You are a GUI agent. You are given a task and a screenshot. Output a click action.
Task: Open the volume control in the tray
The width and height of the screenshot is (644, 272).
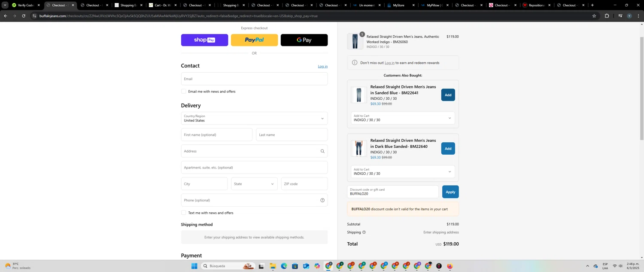tap(620, 266)
